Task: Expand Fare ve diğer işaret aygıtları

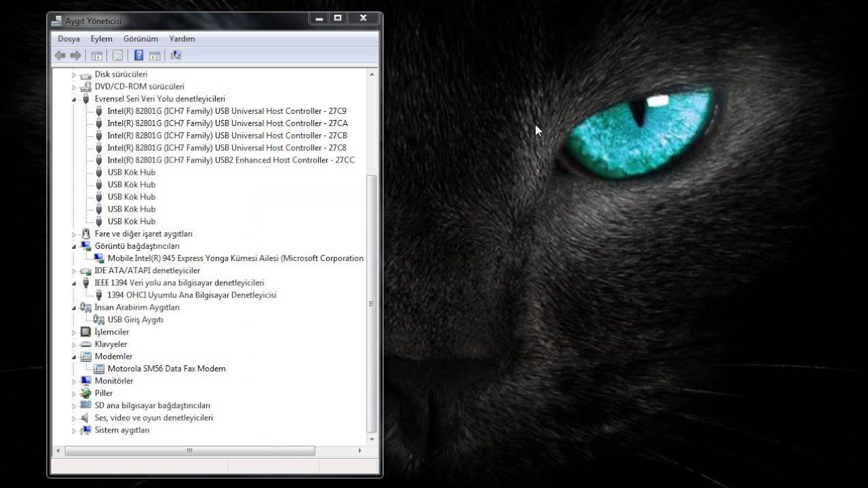Action: click(x=75, y=234)
